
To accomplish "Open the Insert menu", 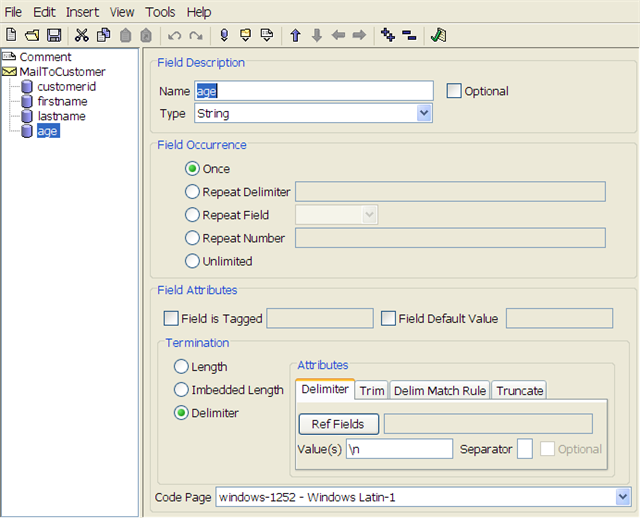I will click(82, 12).
